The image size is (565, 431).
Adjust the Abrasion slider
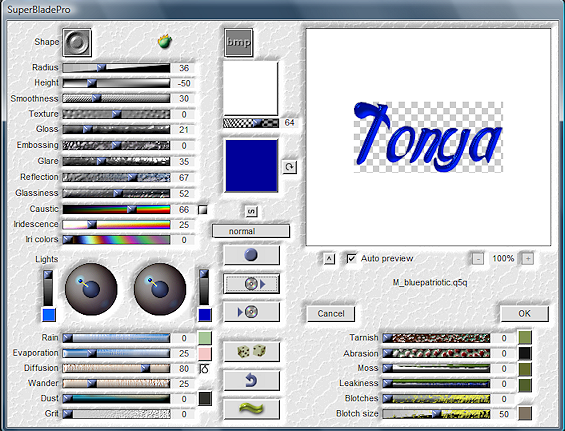[x=436, y=353]
